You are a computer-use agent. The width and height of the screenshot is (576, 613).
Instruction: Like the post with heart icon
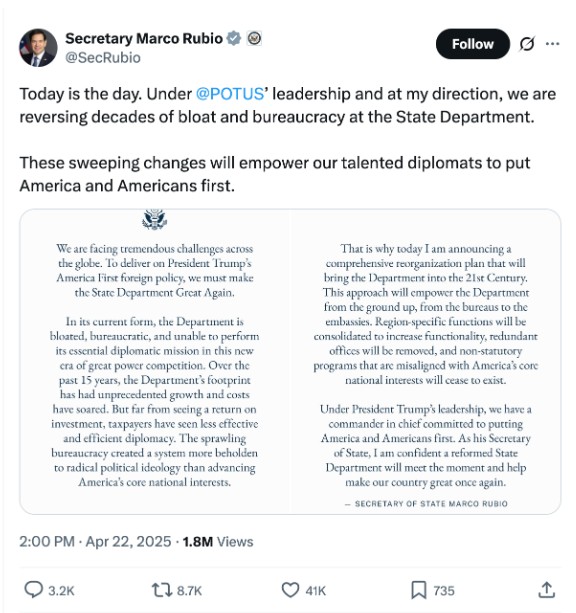pyautogui.click(x=291, y=590)
